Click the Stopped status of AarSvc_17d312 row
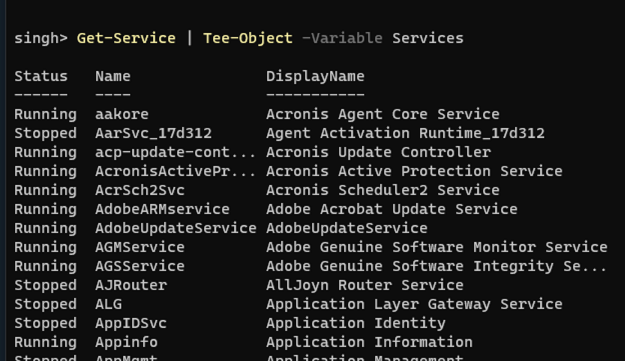 point(45,133)
